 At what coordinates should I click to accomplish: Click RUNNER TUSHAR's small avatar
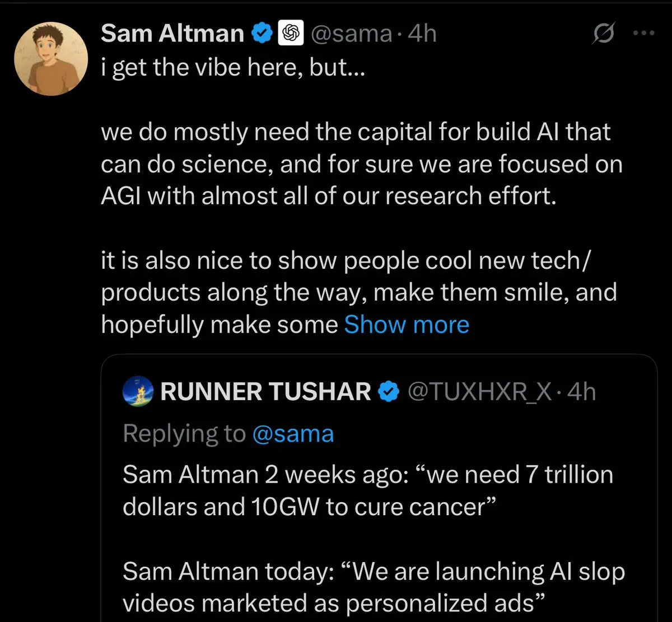point(138,392)
